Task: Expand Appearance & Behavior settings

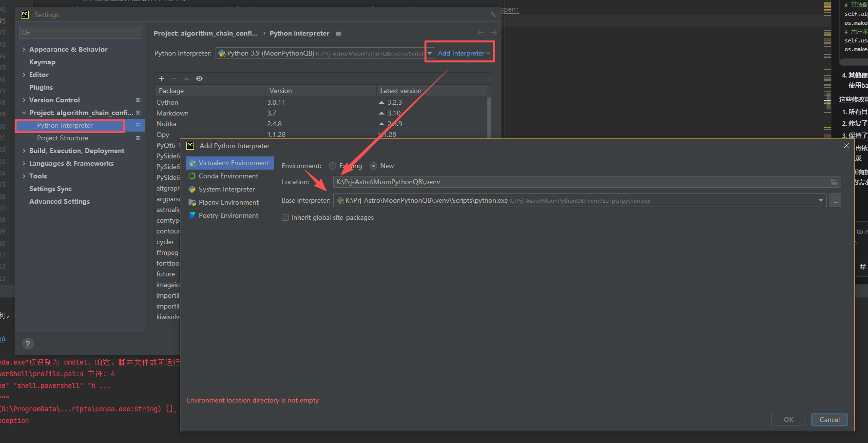Action: [x=24, y=49]
